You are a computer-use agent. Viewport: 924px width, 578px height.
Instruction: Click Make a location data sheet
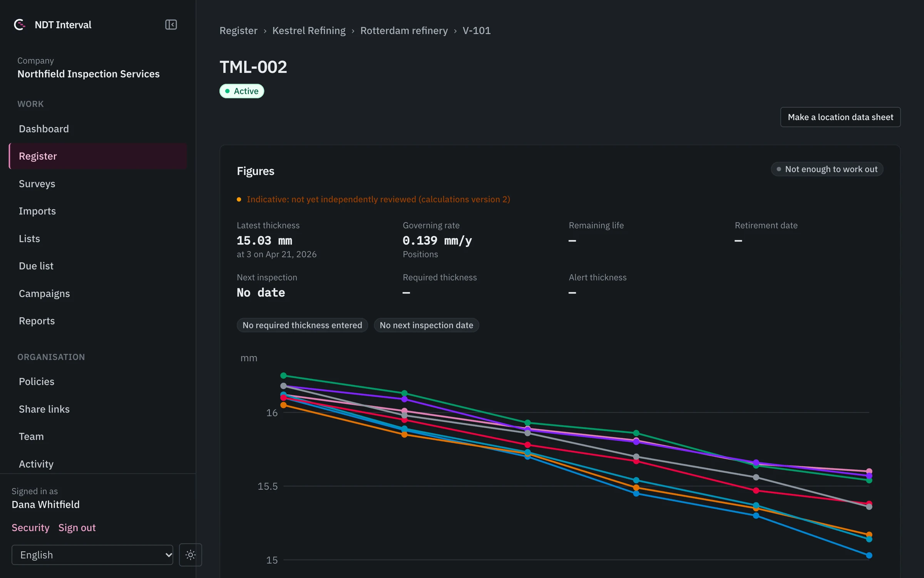[x=840, y=117]
